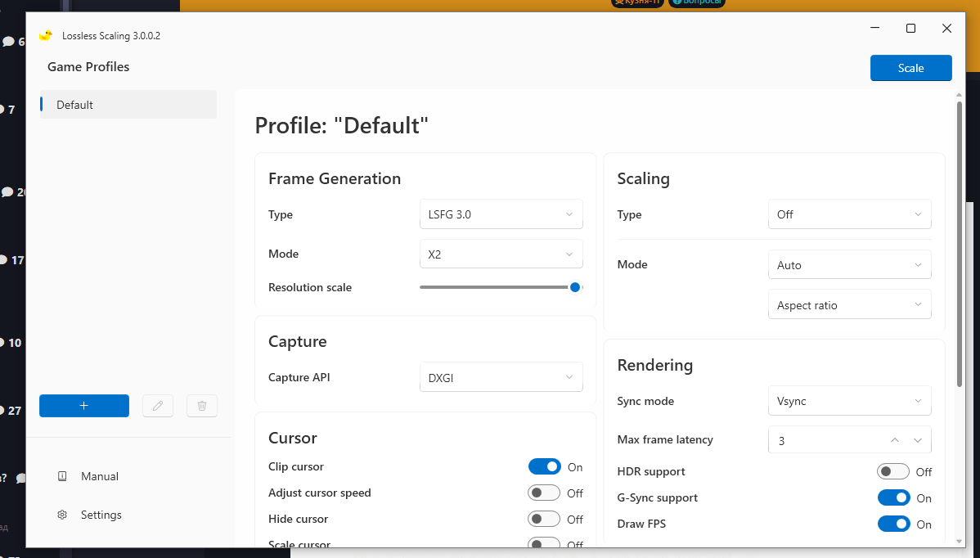This screenshot has width=980, height=558.
Task: Enable HDR support toggle
Action: pos(893,472)
